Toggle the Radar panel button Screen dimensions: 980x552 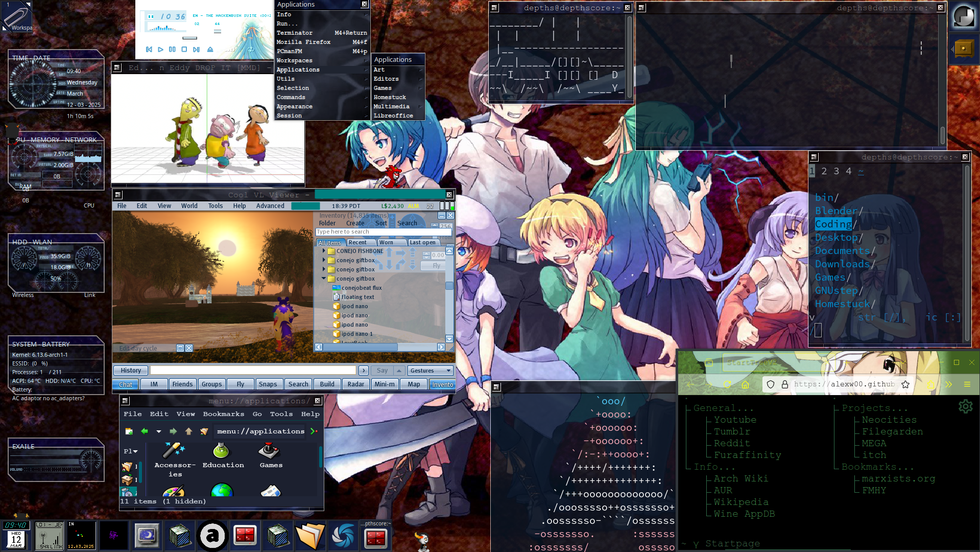[356, 384]
